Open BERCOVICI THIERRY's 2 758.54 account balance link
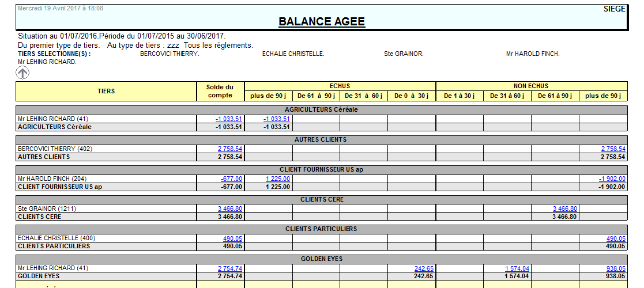This screenshot has height=288, width=644. click(x=229, y=149)
